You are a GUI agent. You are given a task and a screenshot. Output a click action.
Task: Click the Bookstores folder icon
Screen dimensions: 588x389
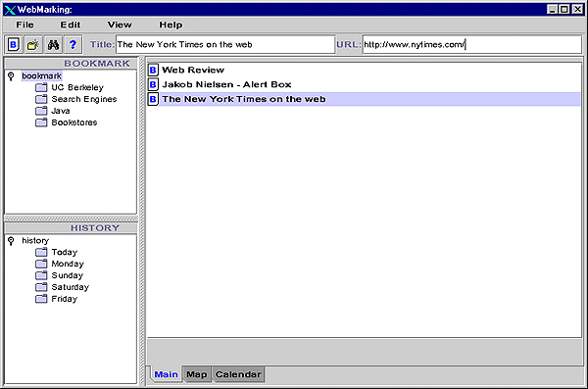pyautogui.click(x=41, y=122)
